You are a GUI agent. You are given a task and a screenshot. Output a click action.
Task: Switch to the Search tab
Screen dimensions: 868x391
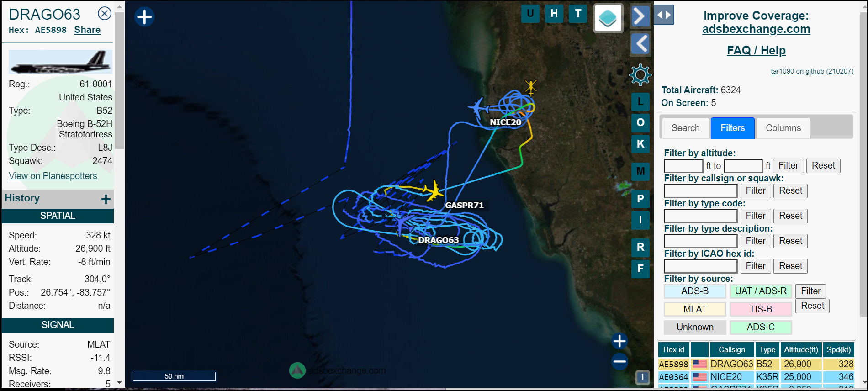[685, 128]
